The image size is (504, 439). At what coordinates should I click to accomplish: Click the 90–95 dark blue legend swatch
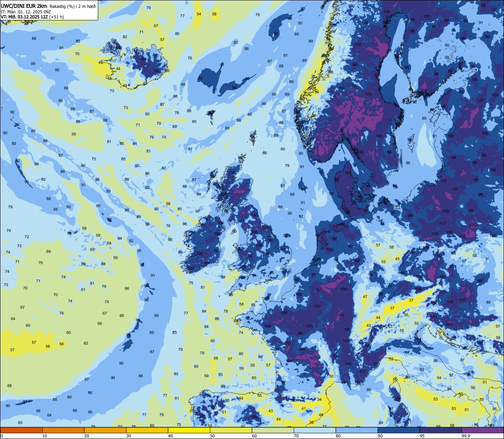(x=398, y=430)
